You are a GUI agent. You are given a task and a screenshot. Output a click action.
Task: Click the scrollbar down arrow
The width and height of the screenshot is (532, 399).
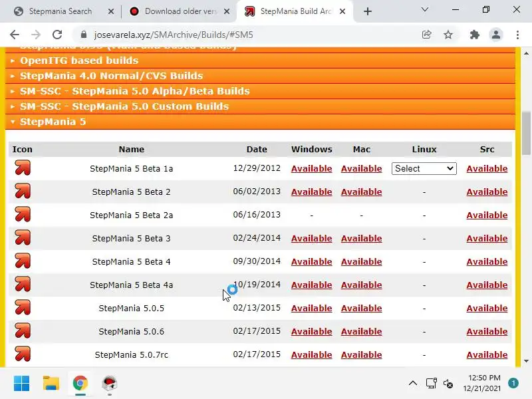[526, 361]
